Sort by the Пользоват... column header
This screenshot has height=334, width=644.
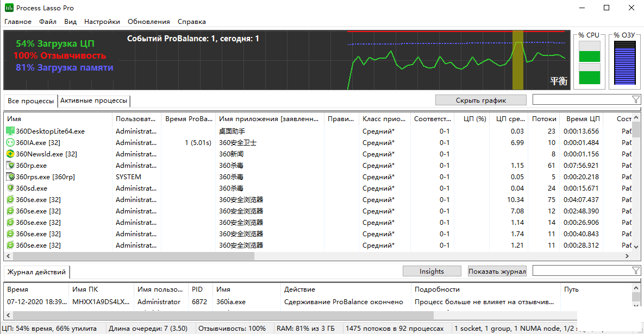coord(136,118)
